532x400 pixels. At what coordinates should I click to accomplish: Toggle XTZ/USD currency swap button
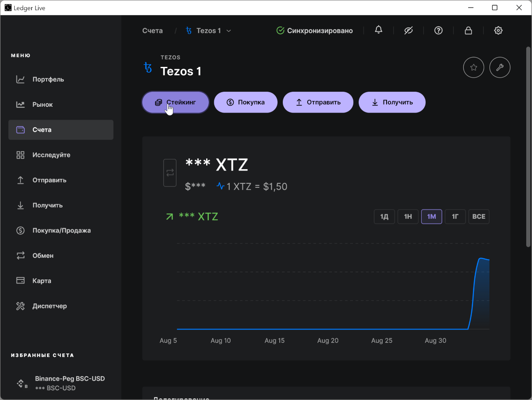pyautogui.click(x=170, y=173)
